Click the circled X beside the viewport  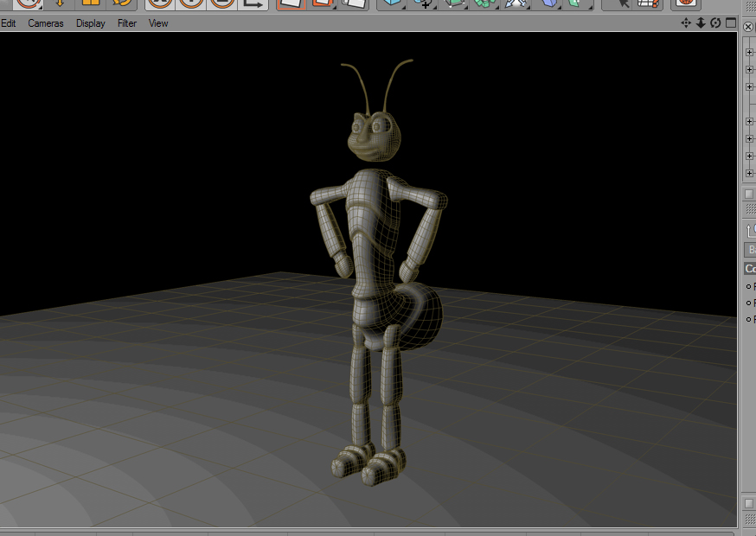748,27
